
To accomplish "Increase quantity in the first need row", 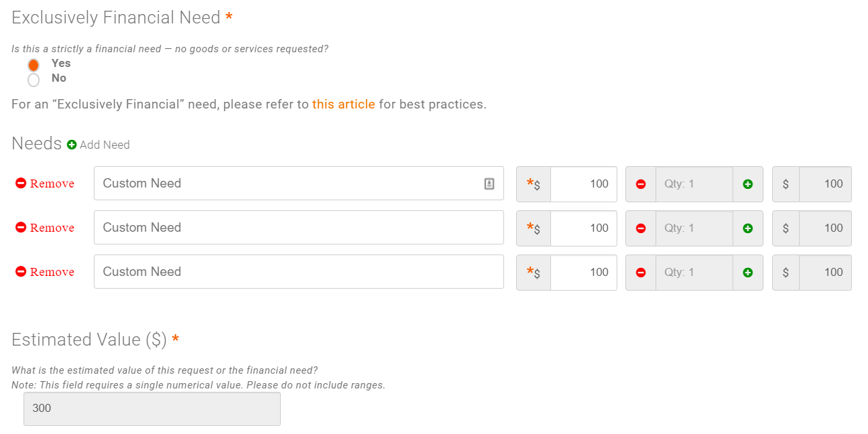I will point(748,184).
